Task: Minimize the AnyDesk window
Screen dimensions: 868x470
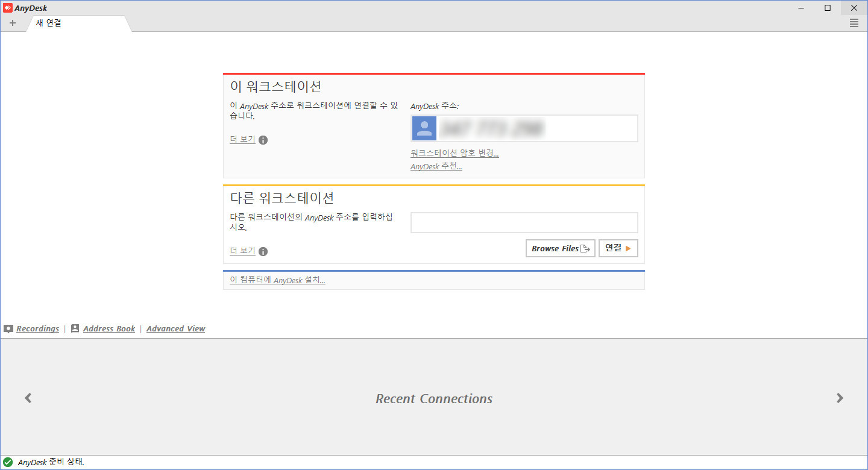Action: pos(801,8)
